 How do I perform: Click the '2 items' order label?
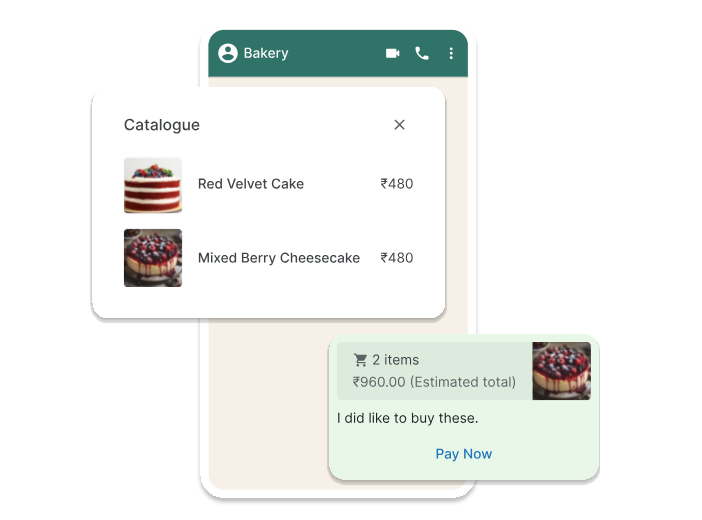pyautogui.click(x=396, y=360)
